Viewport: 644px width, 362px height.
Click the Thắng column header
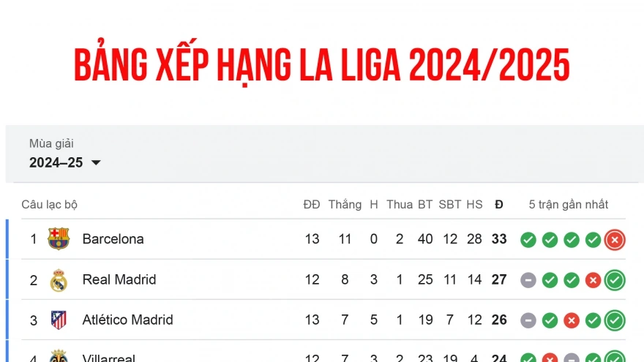coord(345,205)
